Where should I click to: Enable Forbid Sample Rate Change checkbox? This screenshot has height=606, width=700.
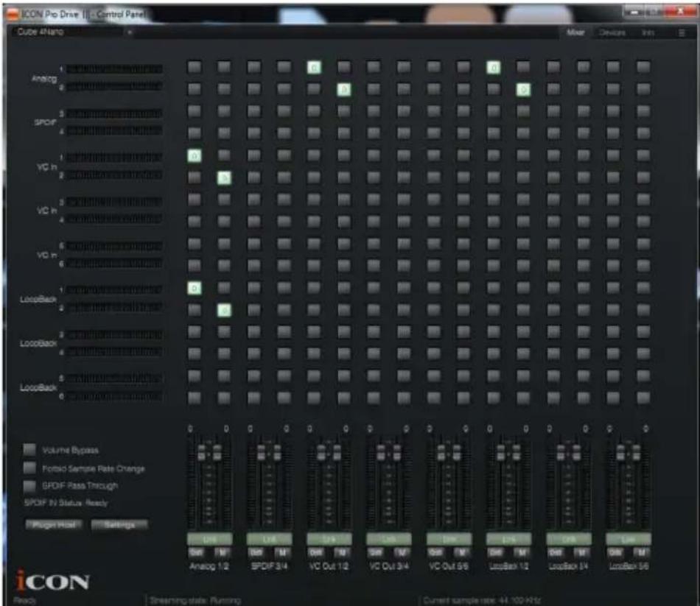point(29,468)
